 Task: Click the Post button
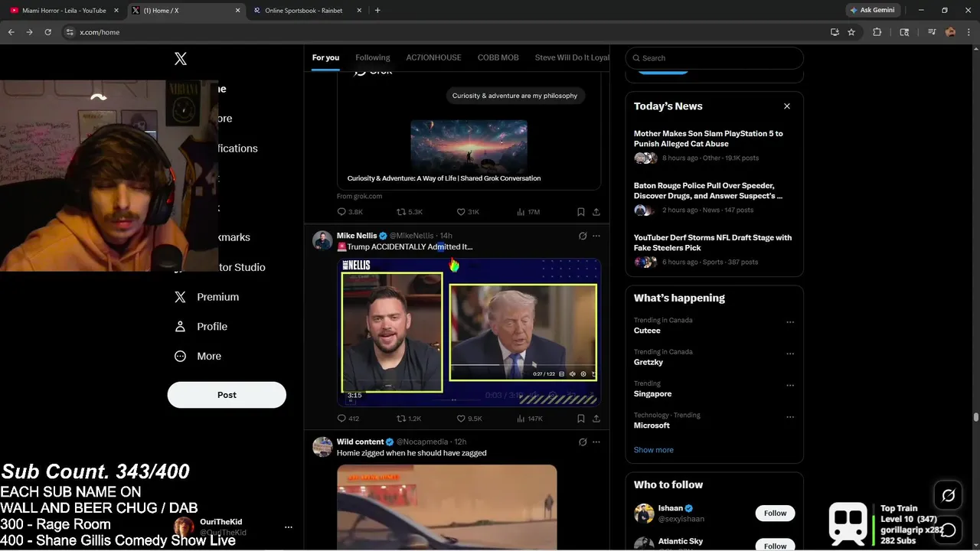pos(227,395)
